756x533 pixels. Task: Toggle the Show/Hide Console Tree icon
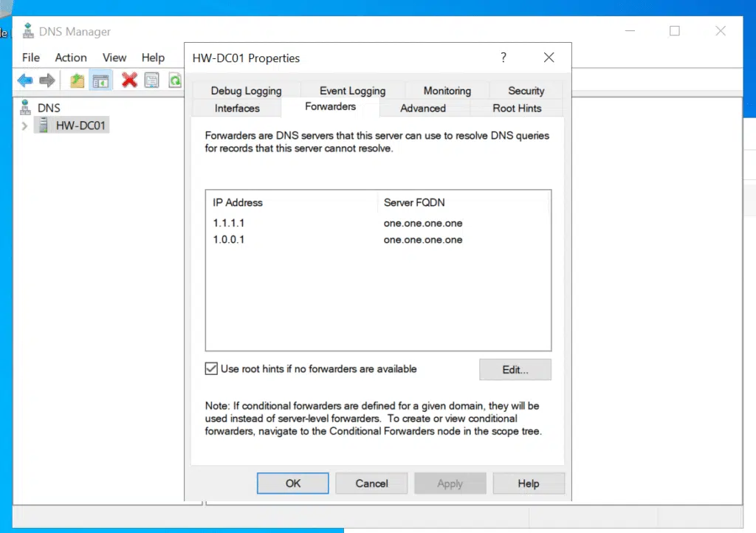pos(100,80)
